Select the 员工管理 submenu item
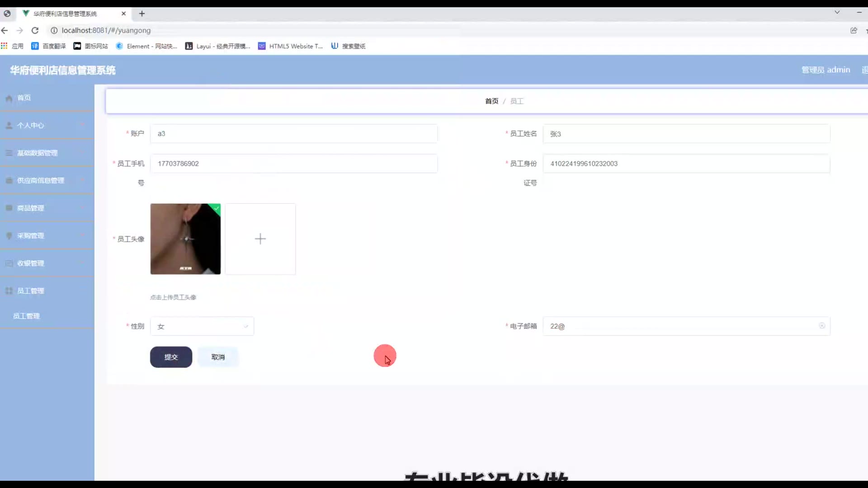The width and height of the screenshot is (868, 488). pyautogui.click(x=26, y=316)
